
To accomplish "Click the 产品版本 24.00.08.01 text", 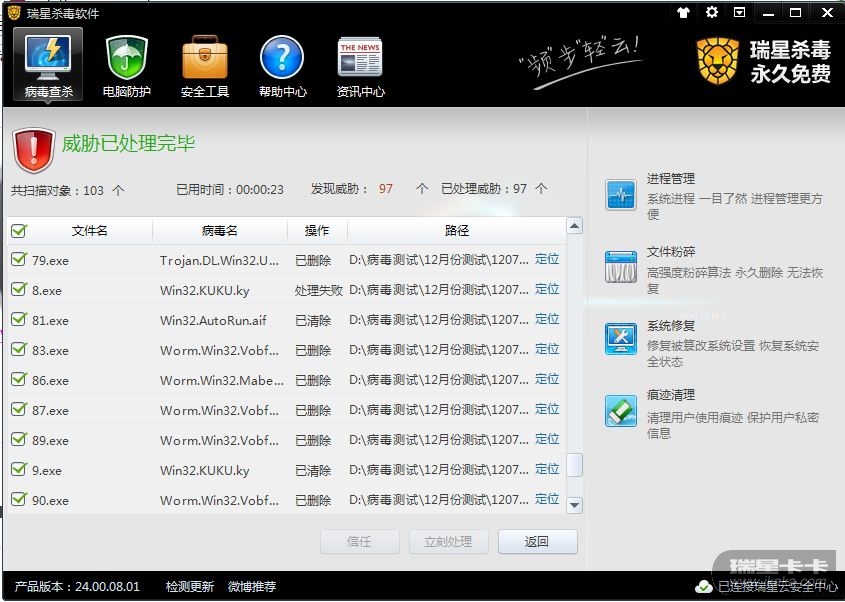I will (x=77, y=586).
